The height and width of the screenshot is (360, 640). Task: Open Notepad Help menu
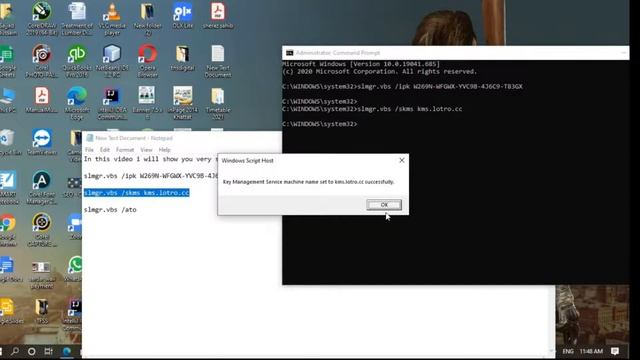(x=164, y=150)
